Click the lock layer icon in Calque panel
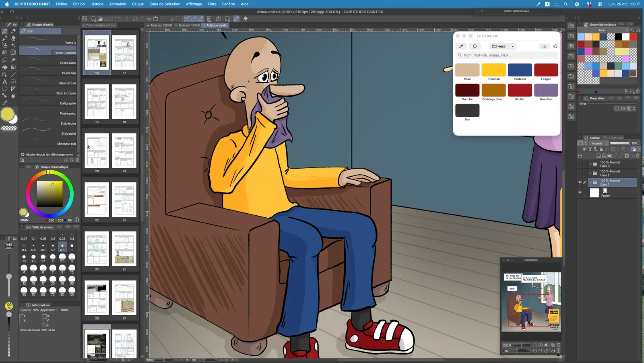The image size is (644, 363). 601,149
